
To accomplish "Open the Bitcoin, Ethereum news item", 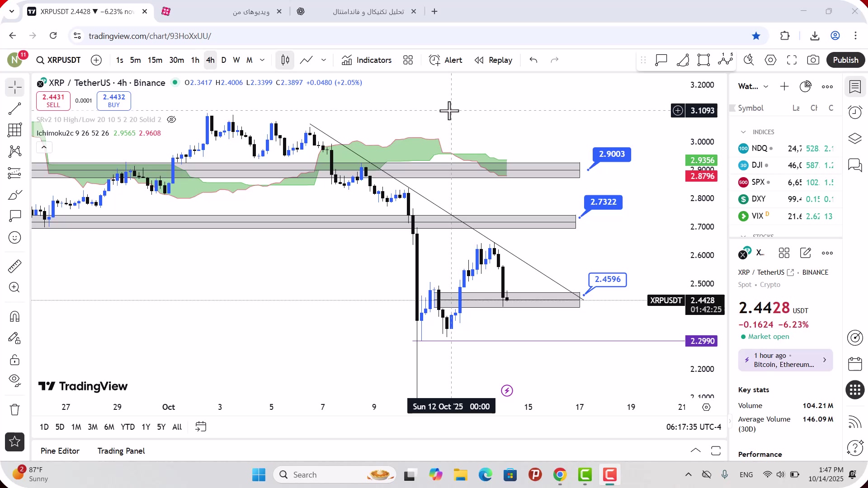I will point(785,360).
